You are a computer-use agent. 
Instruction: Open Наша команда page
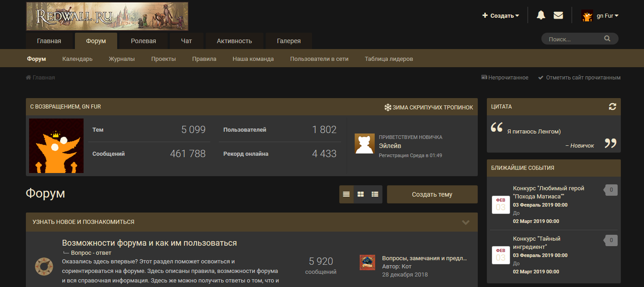[253, 59]
